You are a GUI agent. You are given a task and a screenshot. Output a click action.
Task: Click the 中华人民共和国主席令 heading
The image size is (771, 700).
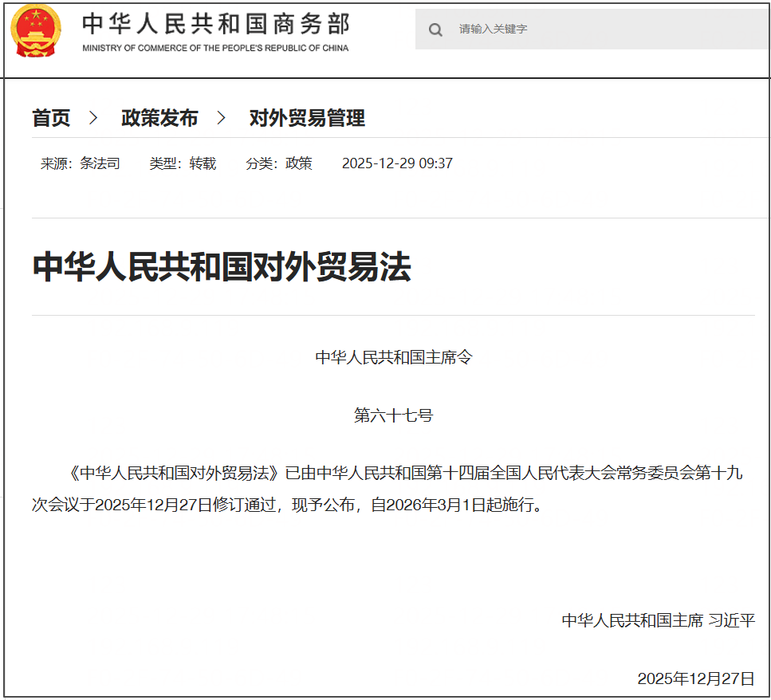tap(394, 357)
